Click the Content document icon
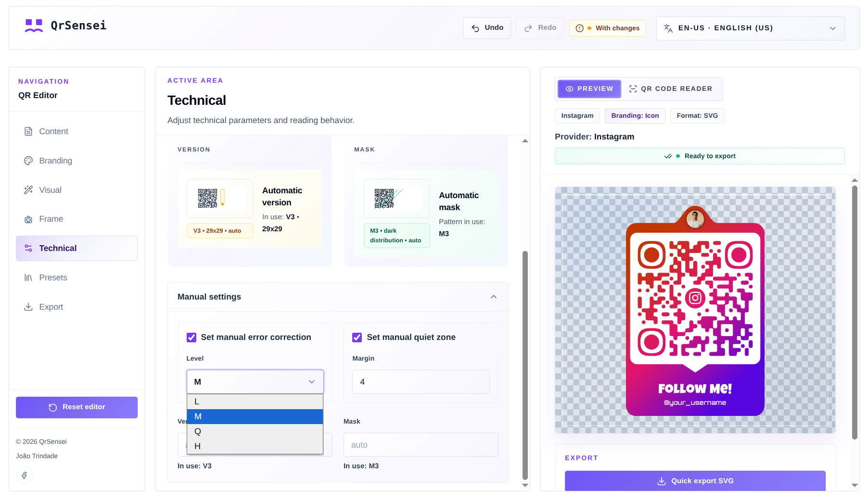Screen dimensions: 868x501 (x=28, y=132)
